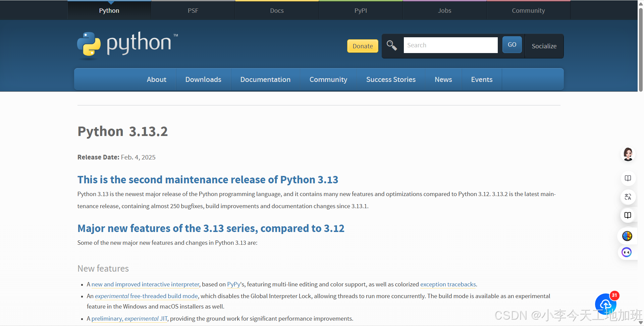Screen dimensions: 644x326
Task: Click the page vertical scrollbar thumb
Action: 641,49
